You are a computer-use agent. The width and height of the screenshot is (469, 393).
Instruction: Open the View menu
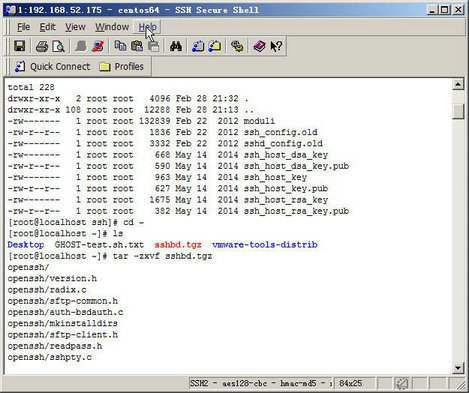75,27
